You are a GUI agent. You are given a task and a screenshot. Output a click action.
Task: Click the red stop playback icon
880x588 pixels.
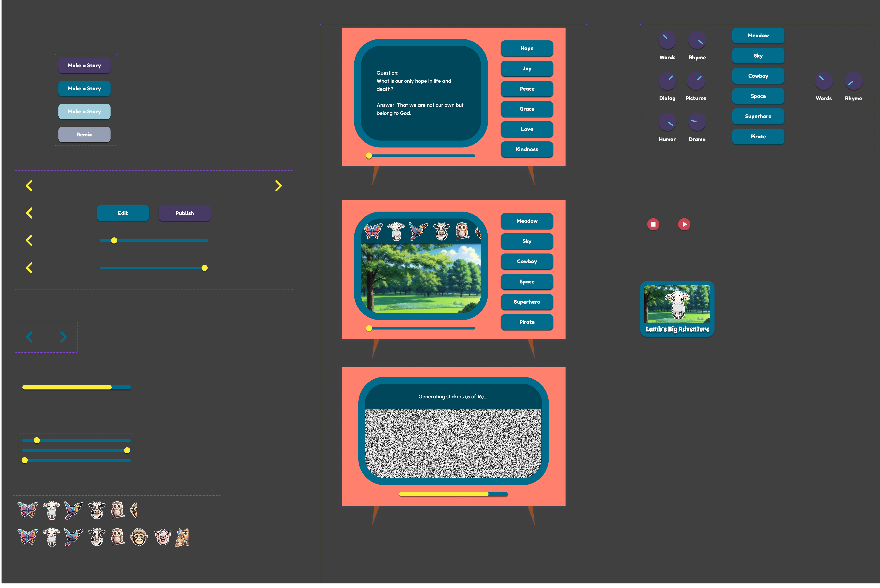653,224
